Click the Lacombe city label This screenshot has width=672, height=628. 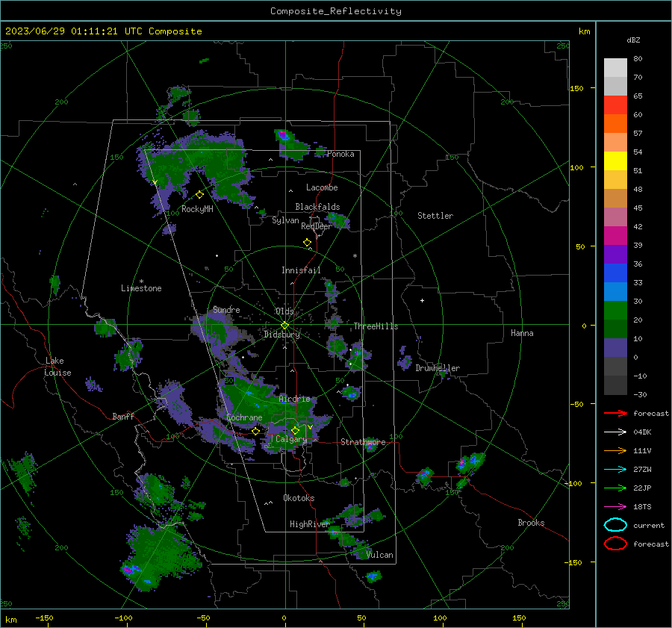(x=322, y=187)
